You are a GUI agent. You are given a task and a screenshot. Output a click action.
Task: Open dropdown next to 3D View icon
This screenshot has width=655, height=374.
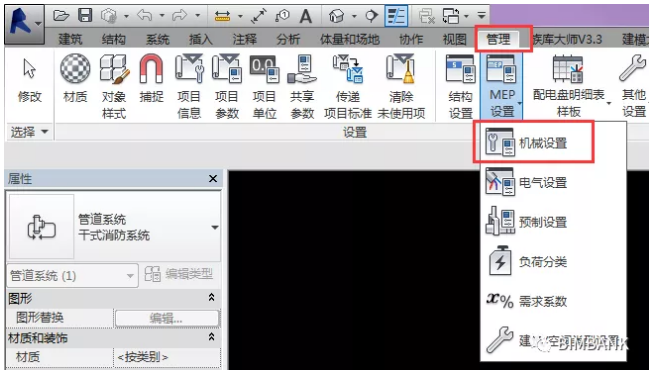coord(354,16)
